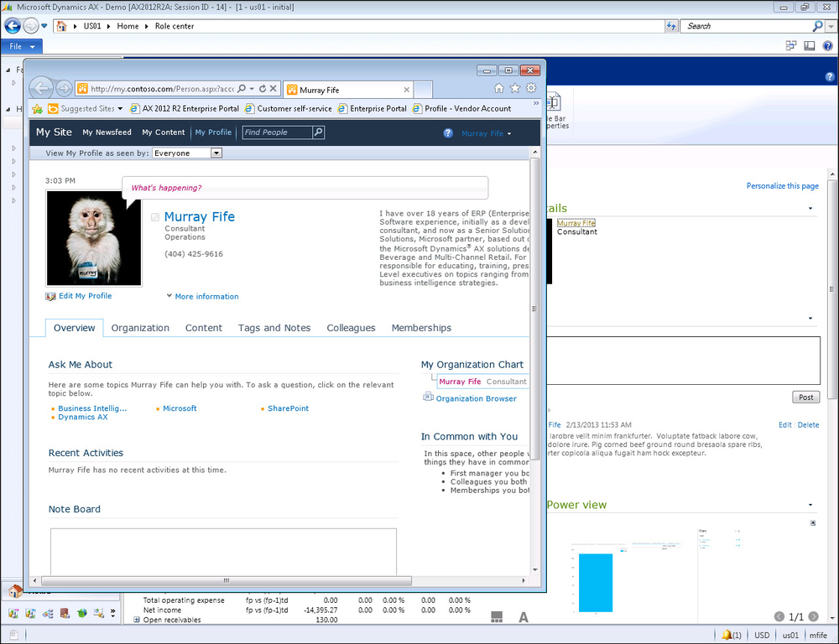Screen dimensions: 839x644
Task: Click the What's happening status box
Action: [x=305, y=188]
